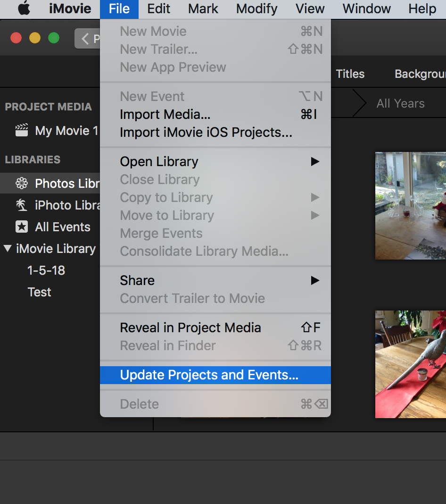This screenshot has height=504, width=446.
Task: Select the Backgrounds tab
Action: [419, 74]
